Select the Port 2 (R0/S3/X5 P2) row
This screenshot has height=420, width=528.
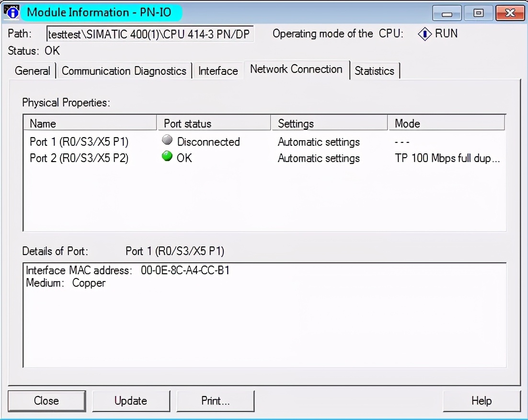click(80, 158)
